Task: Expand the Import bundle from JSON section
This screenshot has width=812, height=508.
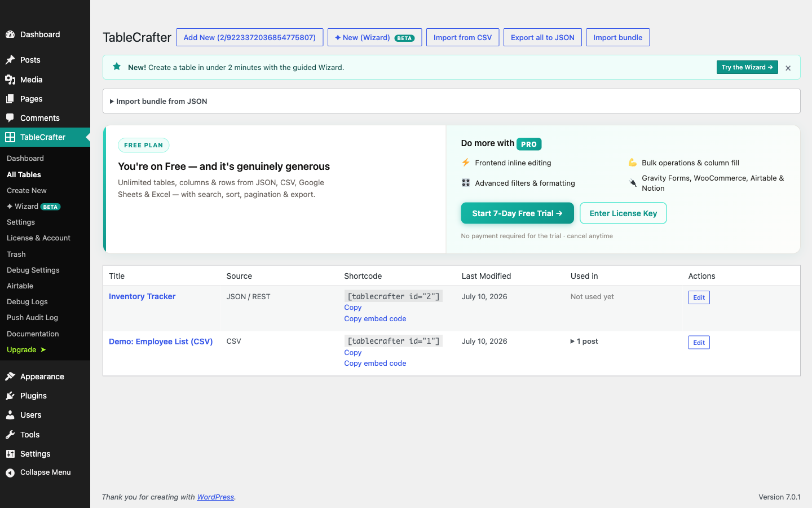Action: (158, 101)
